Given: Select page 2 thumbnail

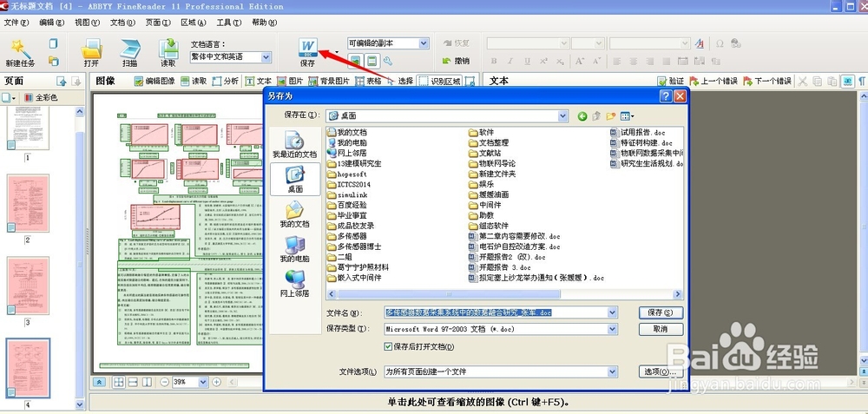Looking at the screenshot, I should coord(28,203).
